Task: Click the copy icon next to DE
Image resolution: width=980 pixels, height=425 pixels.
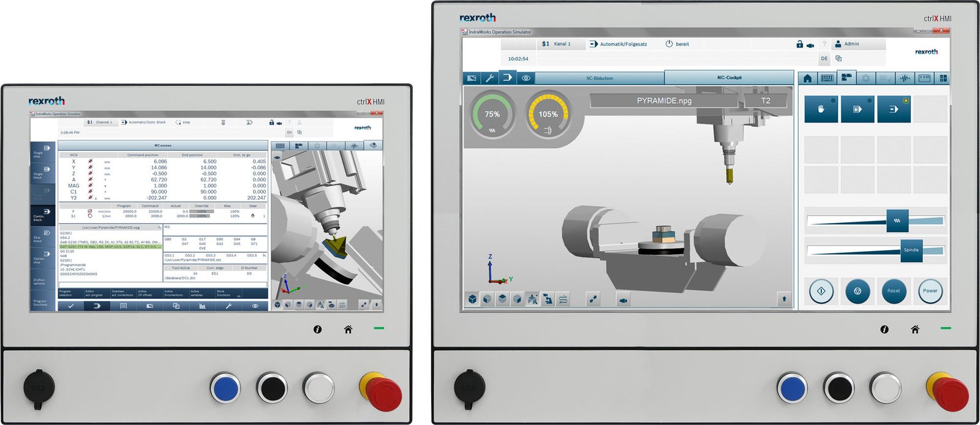Action: 839,59
